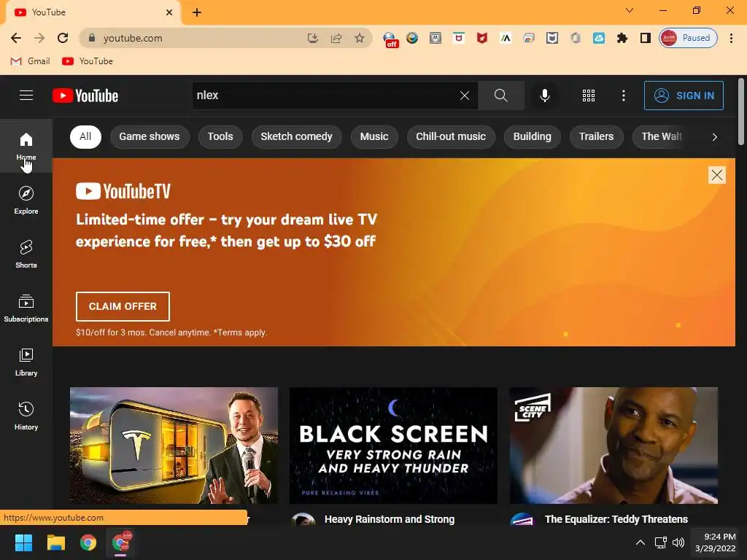The height and width of the screenshot is (560, 747).
Task: Open the Windows Start menu
Action: point(23,542)
